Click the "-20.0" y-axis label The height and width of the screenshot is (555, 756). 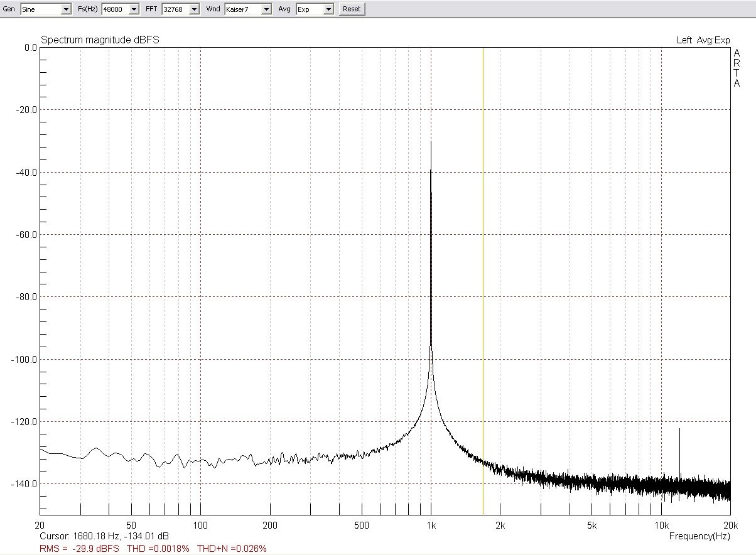(x=26, y=110)
